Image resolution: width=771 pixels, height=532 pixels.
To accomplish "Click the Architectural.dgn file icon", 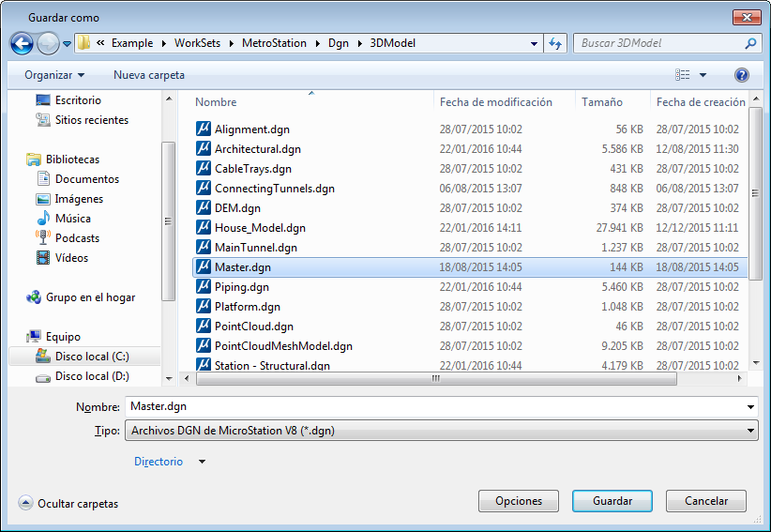I will 204,148.
